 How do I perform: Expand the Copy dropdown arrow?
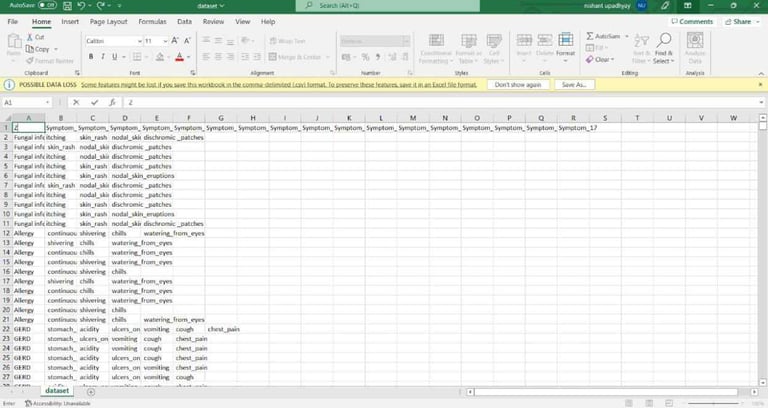point(55,49)
